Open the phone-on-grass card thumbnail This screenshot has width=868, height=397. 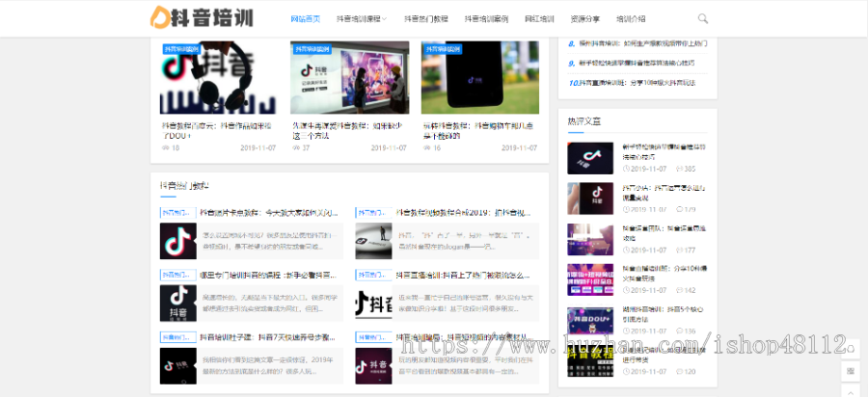pyautogui.click(x=480, y=77)
